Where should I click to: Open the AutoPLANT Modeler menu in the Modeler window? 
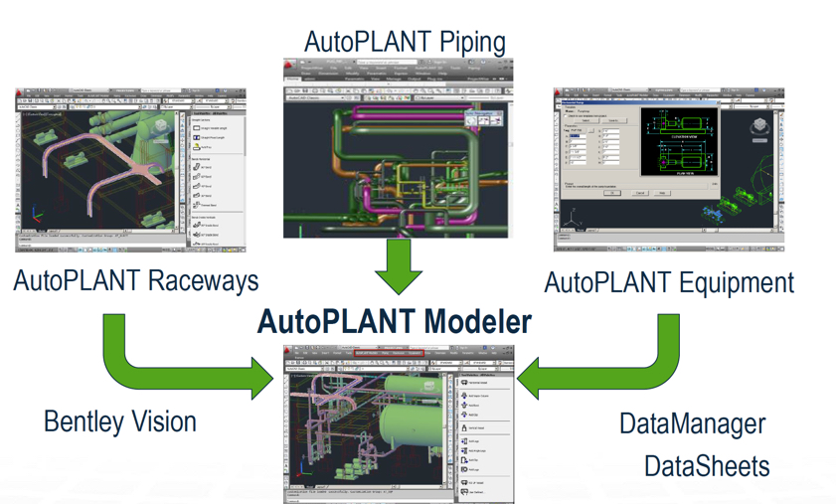click(x=367, y=353)
